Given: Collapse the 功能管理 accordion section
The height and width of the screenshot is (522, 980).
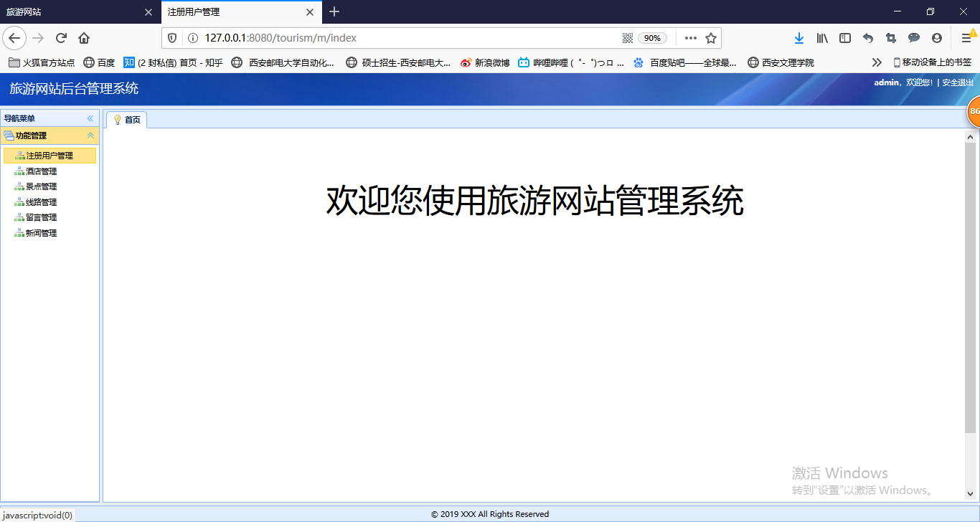Looking at the screenshot, I should tap(90, 135).
